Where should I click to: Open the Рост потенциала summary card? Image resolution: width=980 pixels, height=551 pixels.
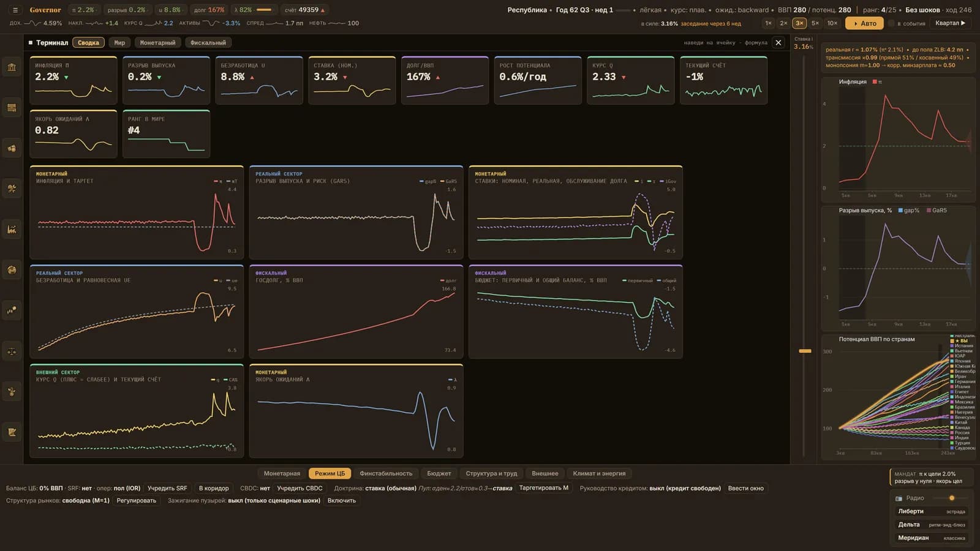538,80
